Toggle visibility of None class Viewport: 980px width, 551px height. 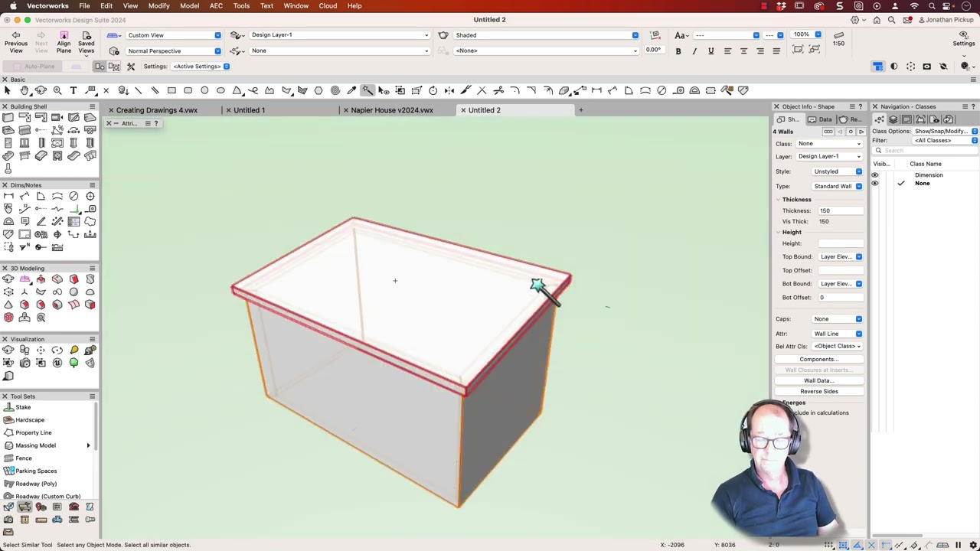coord(875,184)
